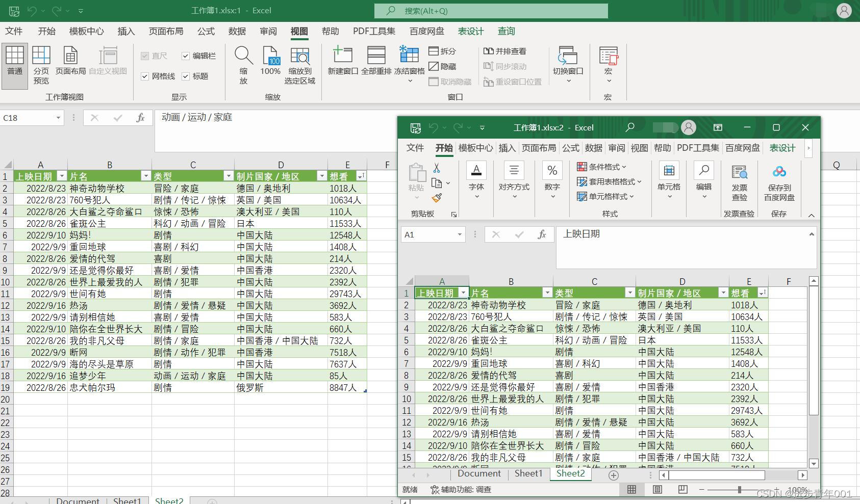Open Cells group icon in second window
The image size is (860, 504).
pyautogui.click(x=669, y=171)
